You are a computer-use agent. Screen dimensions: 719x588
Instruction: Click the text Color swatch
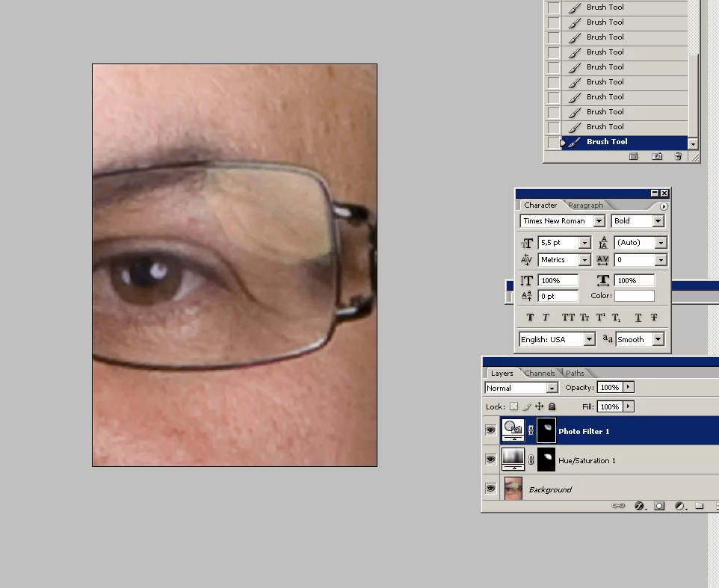(x=634, y=296)
